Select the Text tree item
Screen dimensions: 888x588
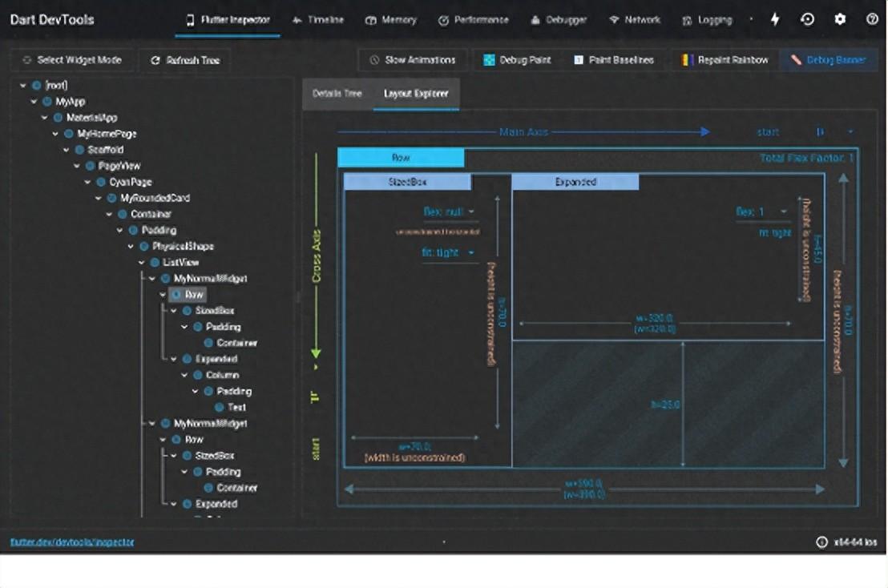tap(236, 408)
